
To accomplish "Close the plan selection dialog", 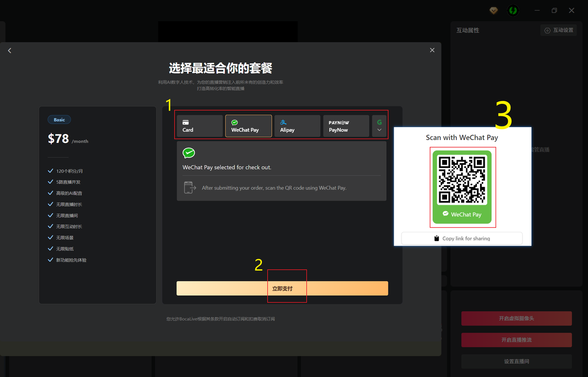I will pos(432,50).
